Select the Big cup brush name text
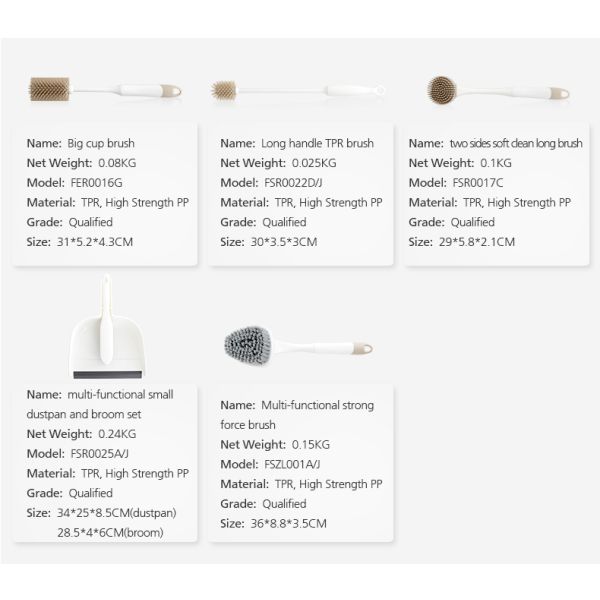600x600 pixels. click(x=101, y=143)
